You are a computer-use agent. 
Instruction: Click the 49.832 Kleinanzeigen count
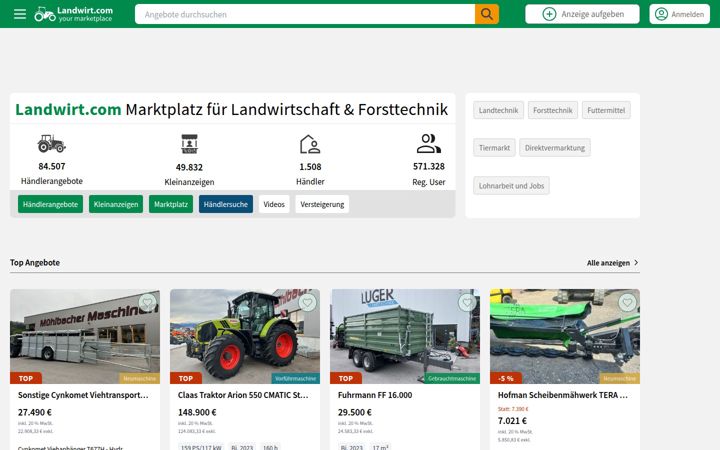click(x=189, y=167)
